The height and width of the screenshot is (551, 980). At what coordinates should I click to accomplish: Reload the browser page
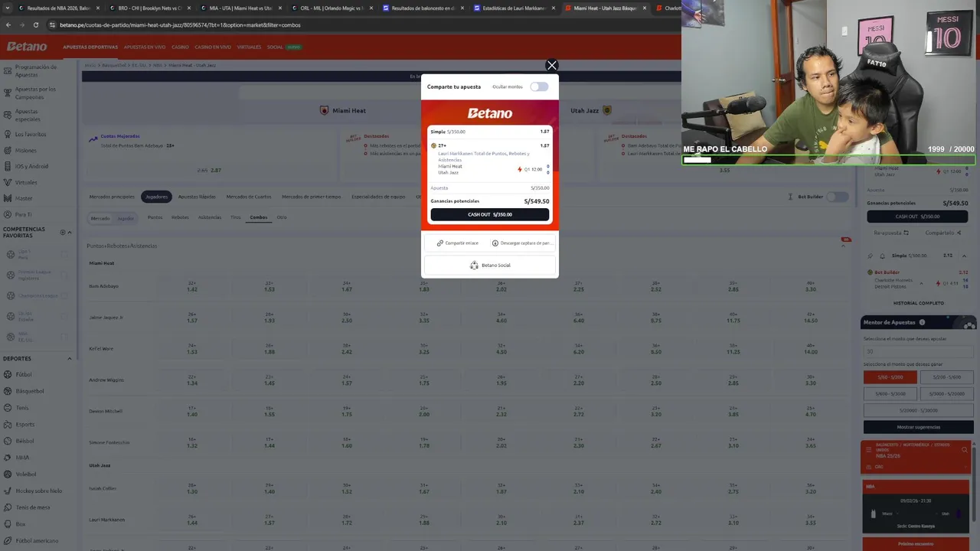coord(35,24)
